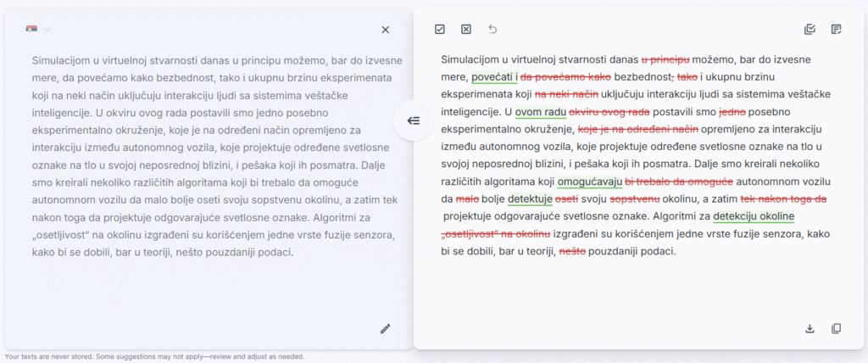The height and width of the screenshot is (363, 868).
Task: Download the corrected text
Action: click(810, 328)
